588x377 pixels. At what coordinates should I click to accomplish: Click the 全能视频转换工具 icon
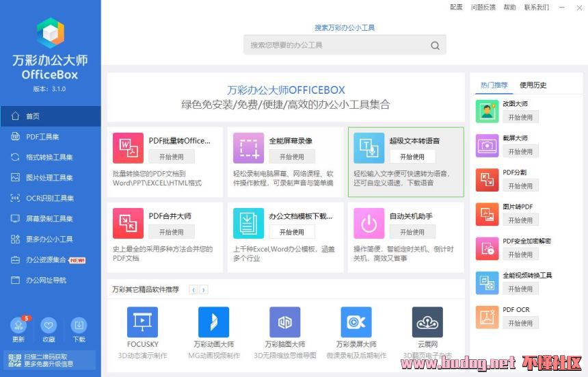point(487,283)
